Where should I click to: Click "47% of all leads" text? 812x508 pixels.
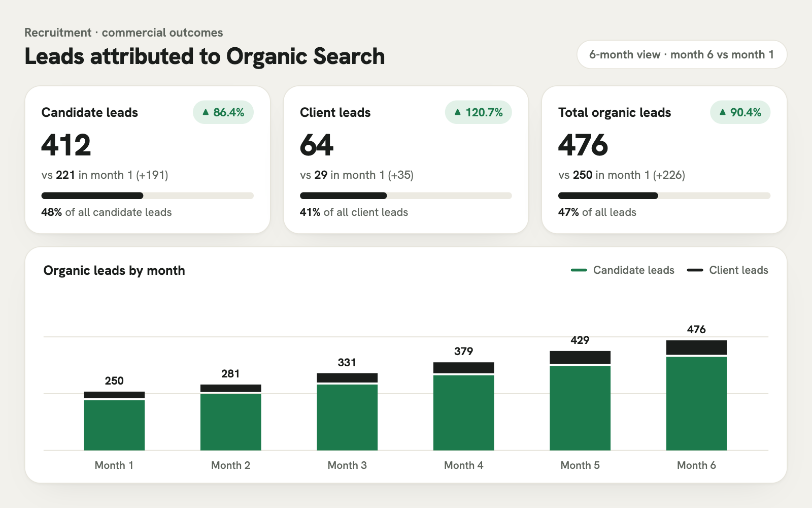pyautogui.click(x=597, y=212)
